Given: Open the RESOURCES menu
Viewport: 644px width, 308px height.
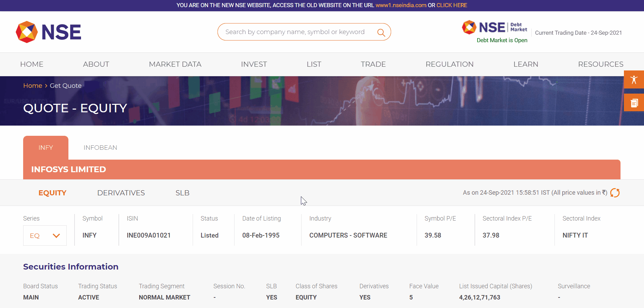Looking at the screenshot, I should click(600, 64).
